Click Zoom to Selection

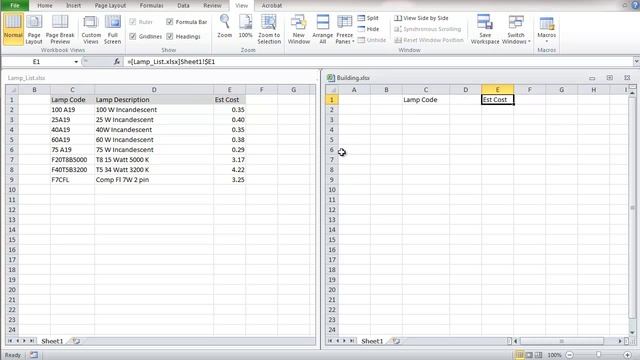click(269, 28)
